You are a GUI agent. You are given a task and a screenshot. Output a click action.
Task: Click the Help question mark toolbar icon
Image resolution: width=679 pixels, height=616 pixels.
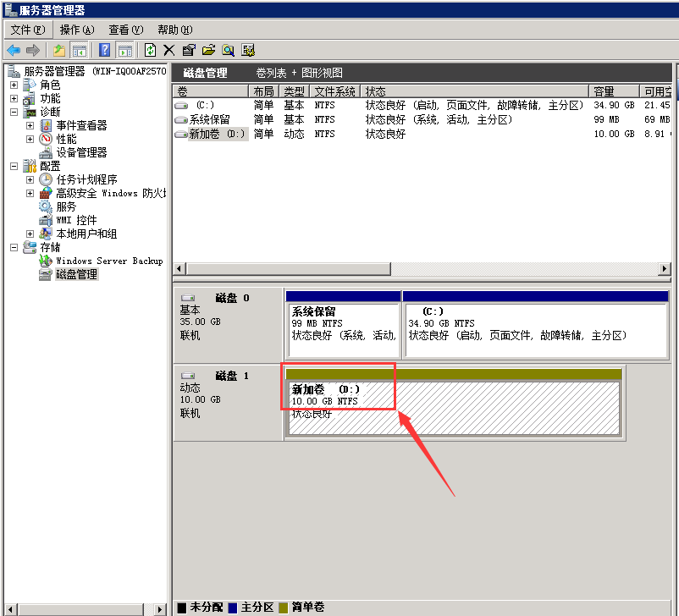pos(105,51)
